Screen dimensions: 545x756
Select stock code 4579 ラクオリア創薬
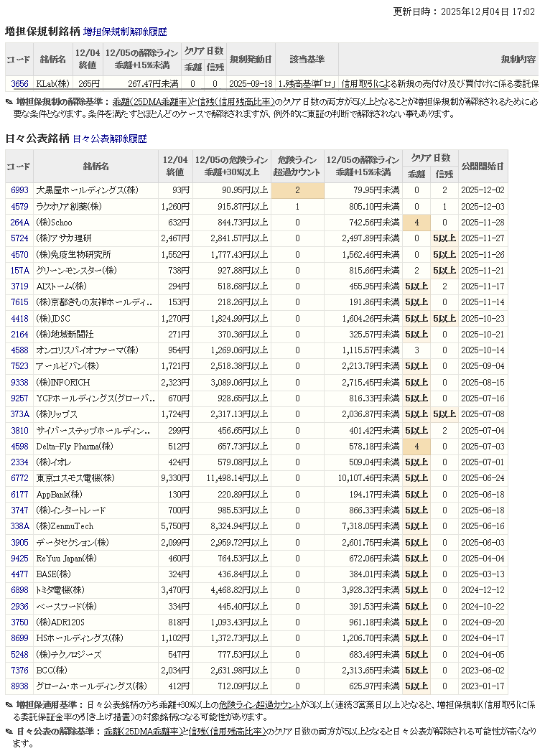click(x=19, y=207)
